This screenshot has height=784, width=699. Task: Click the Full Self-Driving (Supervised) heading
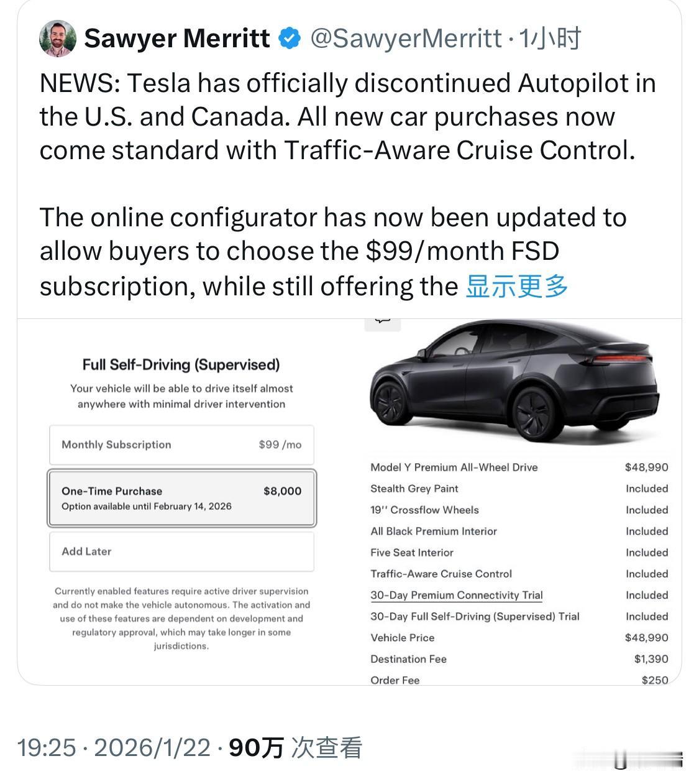tap(181, 365)
